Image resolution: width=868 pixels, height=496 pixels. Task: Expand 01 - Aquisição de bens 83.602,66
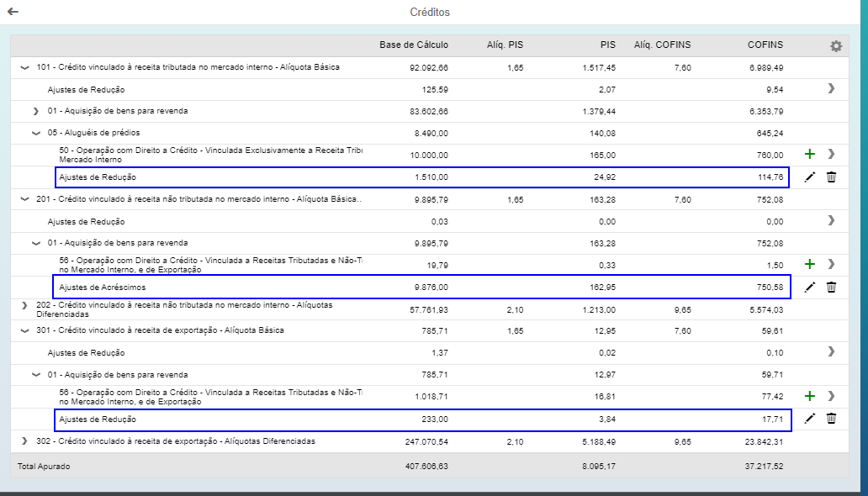pyautogui.click(x=35, y=111)
